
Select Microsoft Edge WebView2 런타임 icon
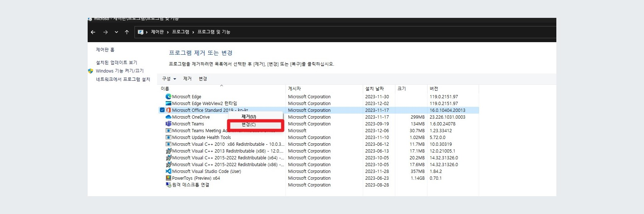coord(169,103)
